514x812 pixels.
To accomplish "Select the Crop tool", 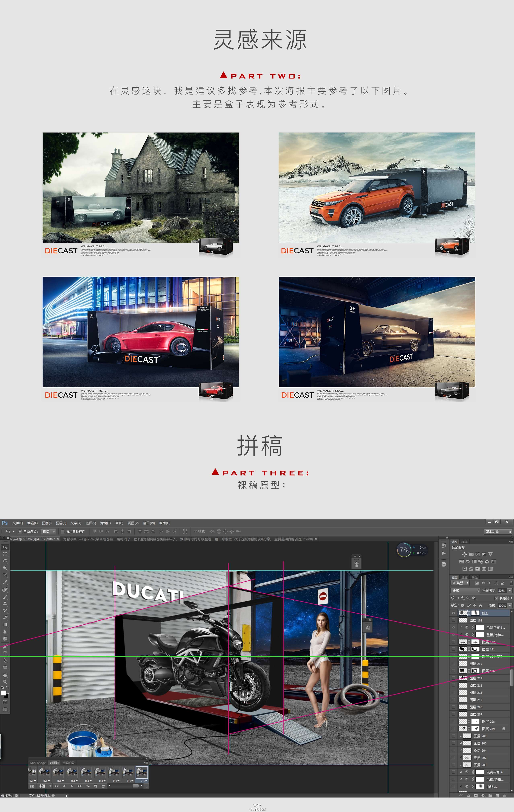I will [5, 575].
